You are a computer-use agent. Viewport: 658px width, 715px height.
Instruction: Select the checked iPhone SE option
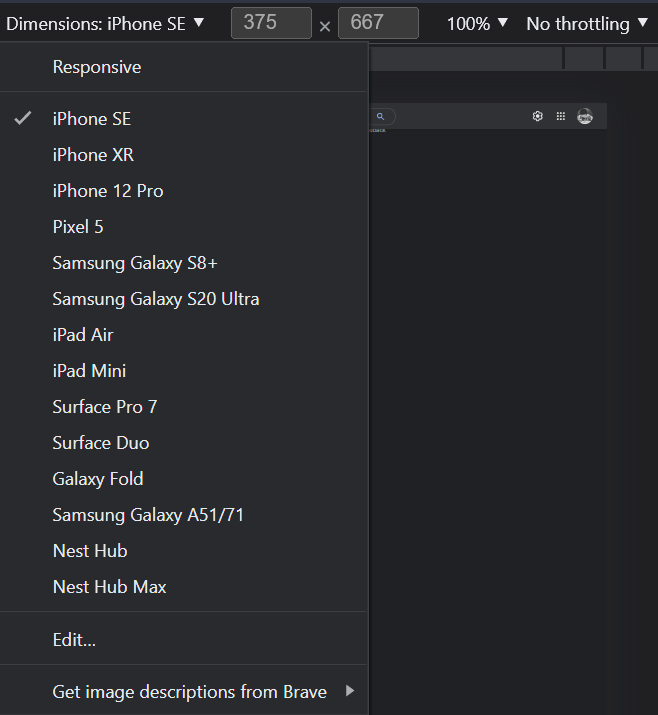[x=92, y=119]
